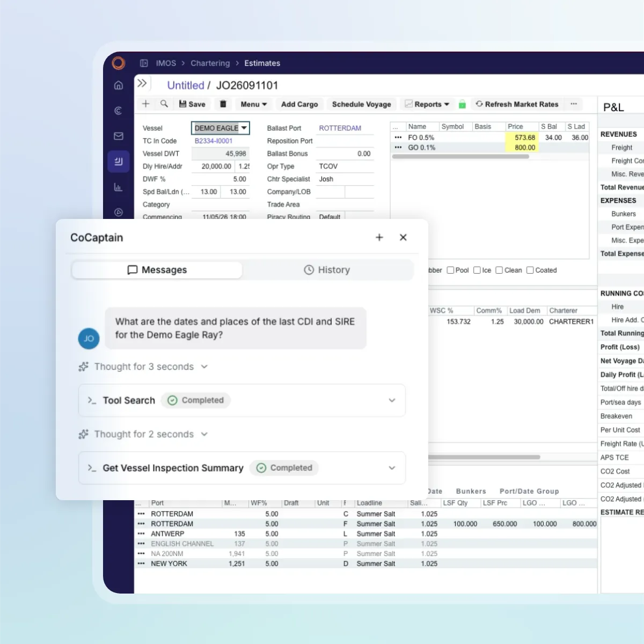
Task: Click the three dots beside NEW YORK row
Action: click(x=141, y=563)
